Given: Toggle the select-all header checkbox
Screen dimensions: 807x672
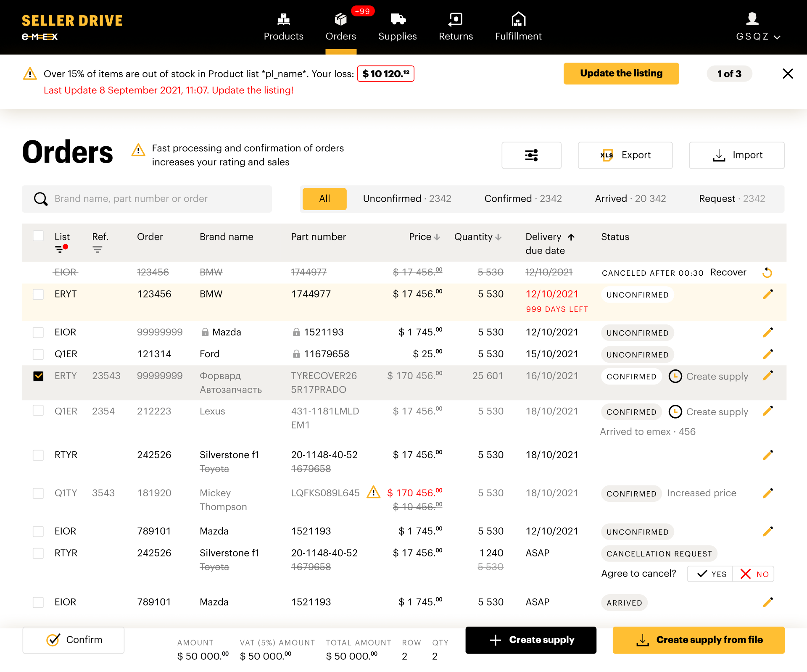Looking at the screenshot, I should [38, 236].
